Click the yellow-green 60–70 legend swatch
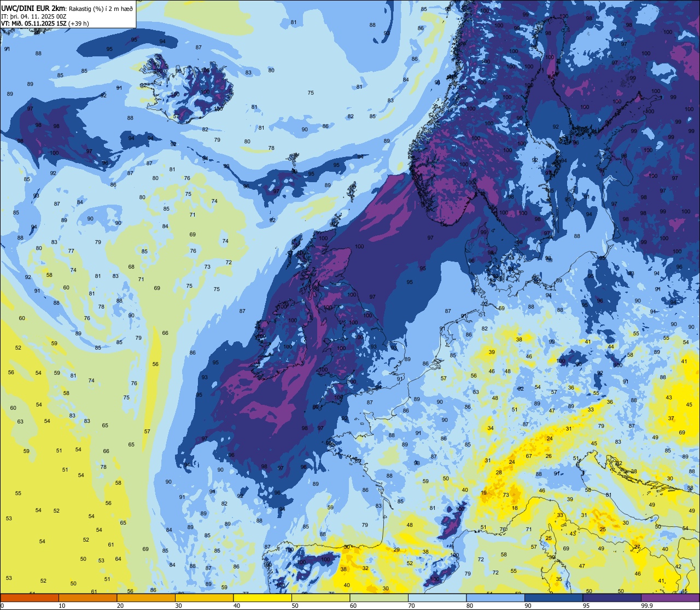 coord(379,597)
